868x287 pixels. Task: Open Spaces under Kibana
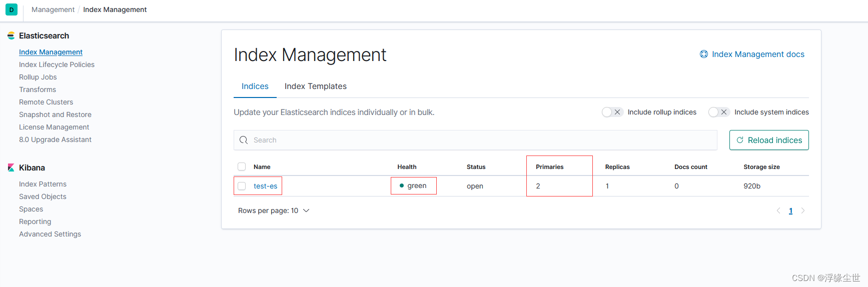pos(31,209)
